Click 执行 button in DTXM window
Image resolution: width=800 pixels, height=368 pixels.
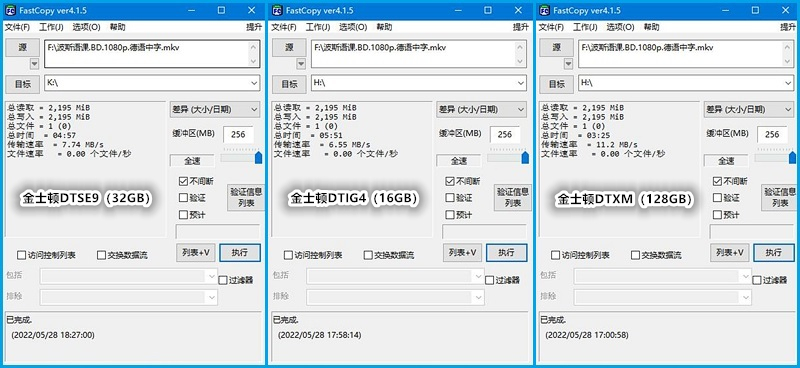[774, 253]
